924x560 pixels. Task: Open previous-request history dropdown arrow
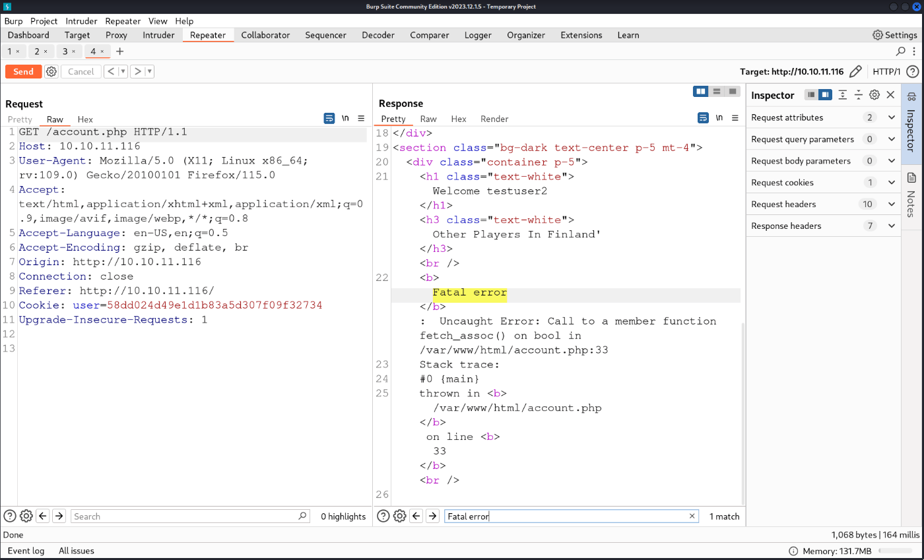[123, 71]
